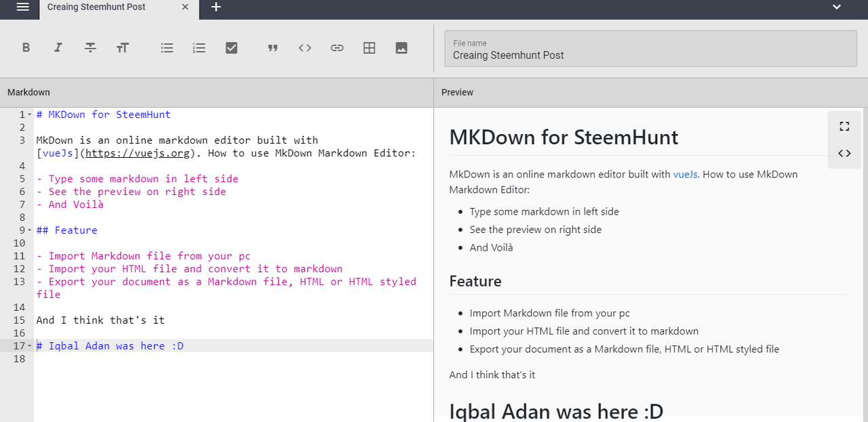Click the '## Feature' line in the editor

pos(67,230)
